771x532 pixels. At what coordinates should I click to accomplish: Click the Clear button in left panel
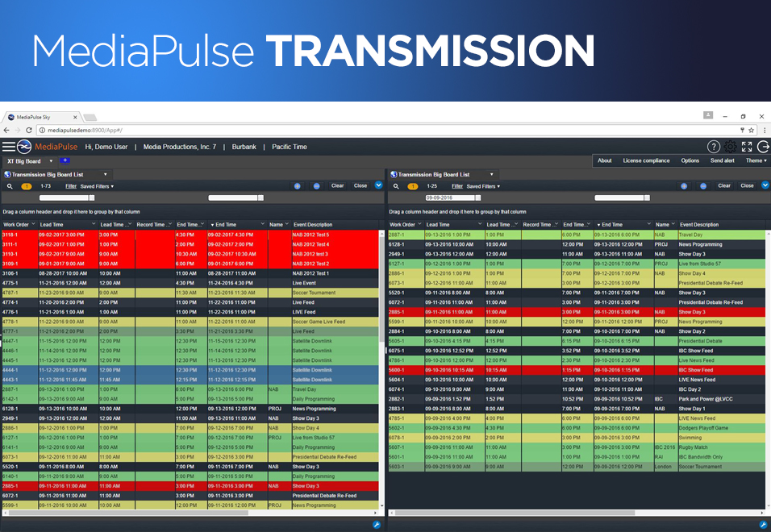[337, 185]
